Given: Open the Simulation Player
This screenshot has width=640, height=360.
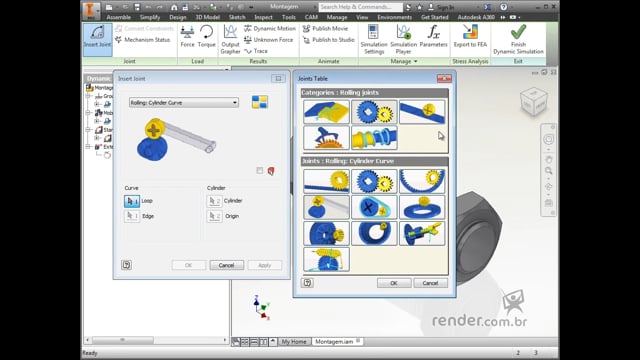Looking at the screenshot, I should coord(403,39).
